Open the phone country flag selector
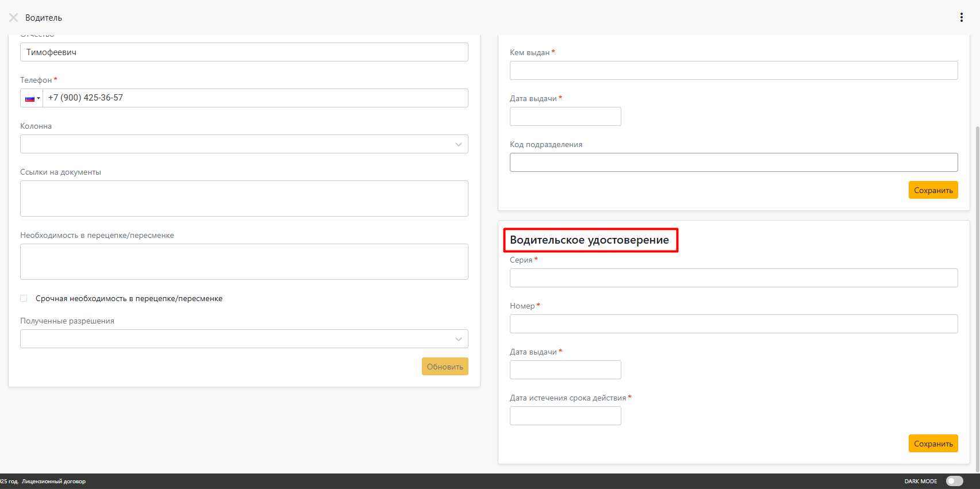The height and width of the screenshot is (489, 980). [x=32, y=98]
